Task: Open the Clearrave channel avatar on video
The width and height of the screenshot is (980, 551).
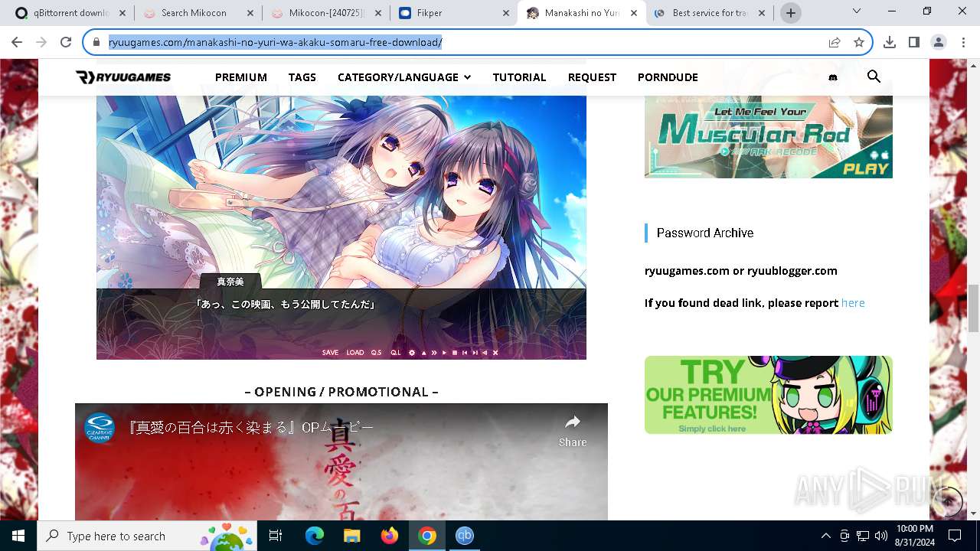Action: (x=100, y=428)
